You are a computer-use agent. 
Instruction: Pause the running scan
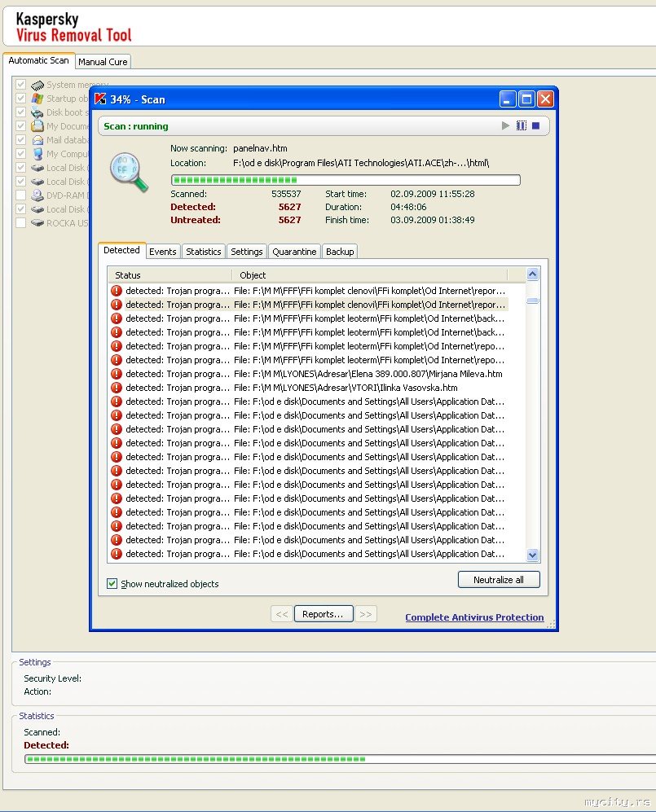point(522,126)
